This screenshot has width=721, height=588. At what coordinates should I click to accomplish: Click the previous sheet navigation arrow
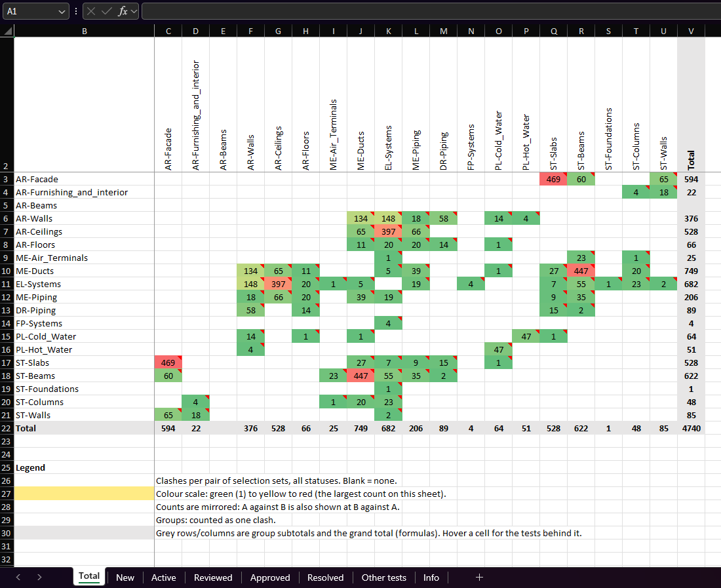tap(18, 578)
